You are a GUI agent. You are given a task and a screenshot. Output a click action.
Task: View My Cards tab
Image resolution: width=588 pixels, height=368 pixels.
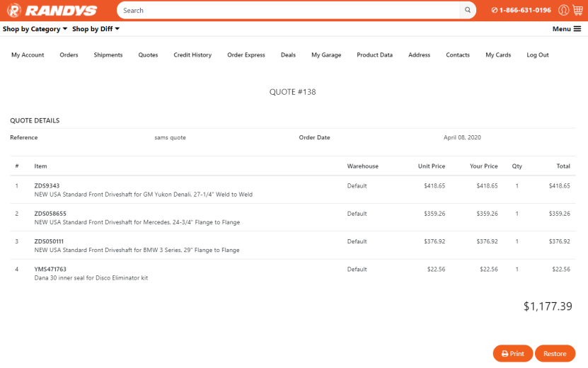tap(498, 54)
